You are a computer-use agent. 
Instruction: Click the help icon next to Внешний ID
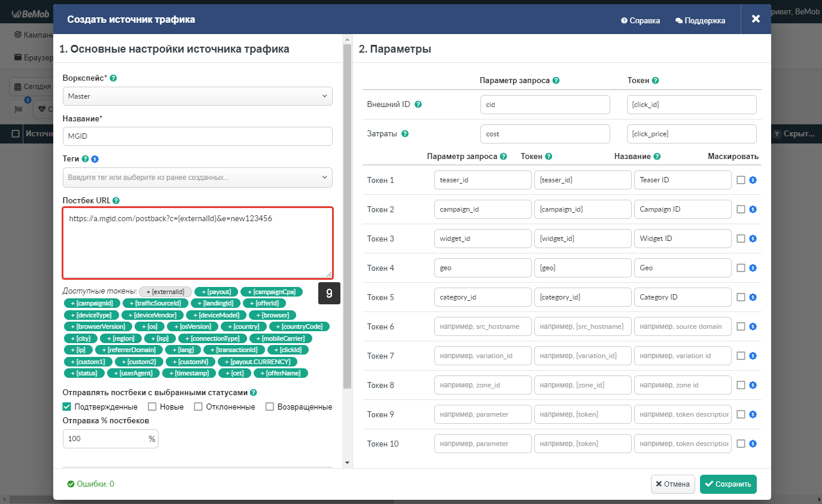pos(418,105)
